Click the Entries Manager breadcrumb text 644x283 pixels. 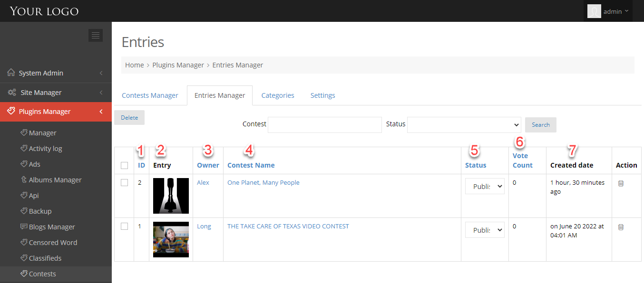(238, 65)
